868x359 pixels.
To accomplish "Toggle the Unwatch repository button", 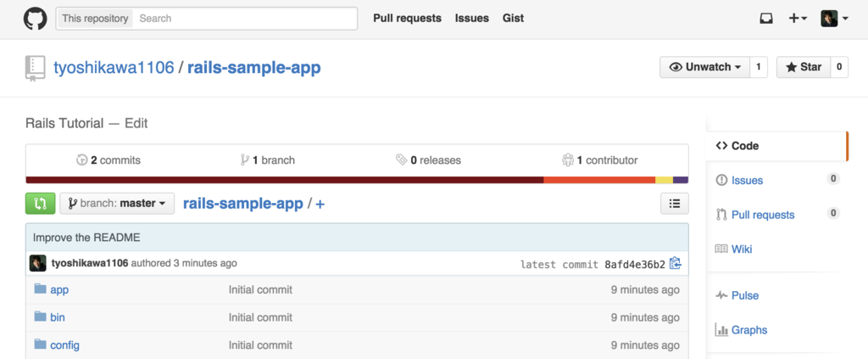I will [704, 67].
